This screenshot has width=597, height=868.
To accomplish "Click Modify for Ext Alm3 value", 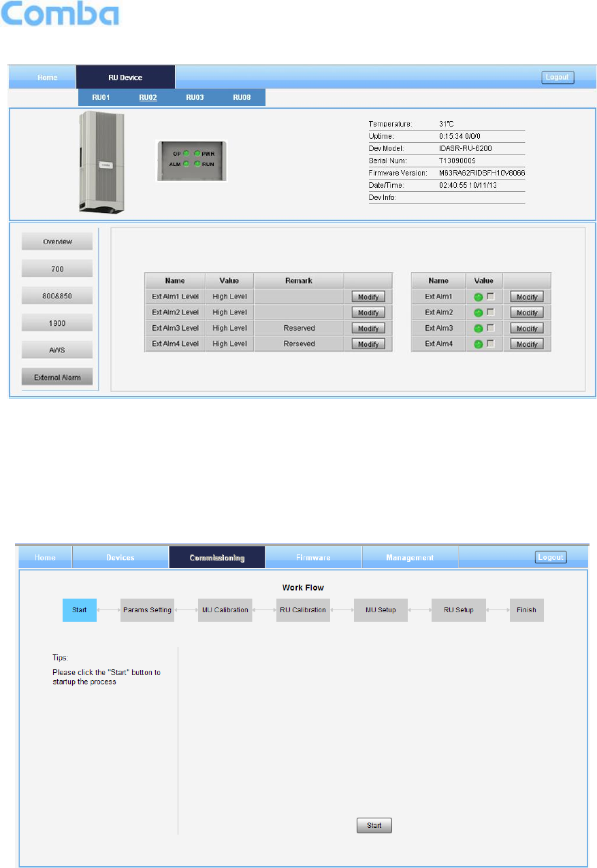I will coord(528,328).
